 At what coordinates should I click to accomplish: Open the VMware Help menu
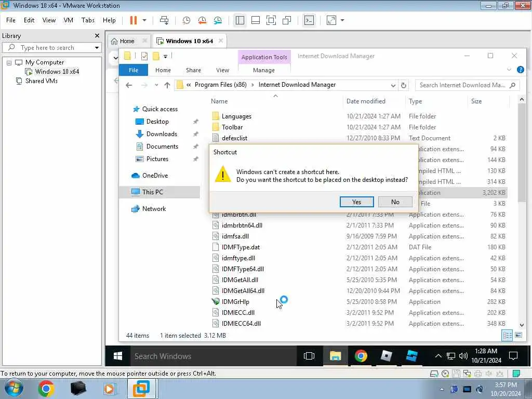pos(109,20)
